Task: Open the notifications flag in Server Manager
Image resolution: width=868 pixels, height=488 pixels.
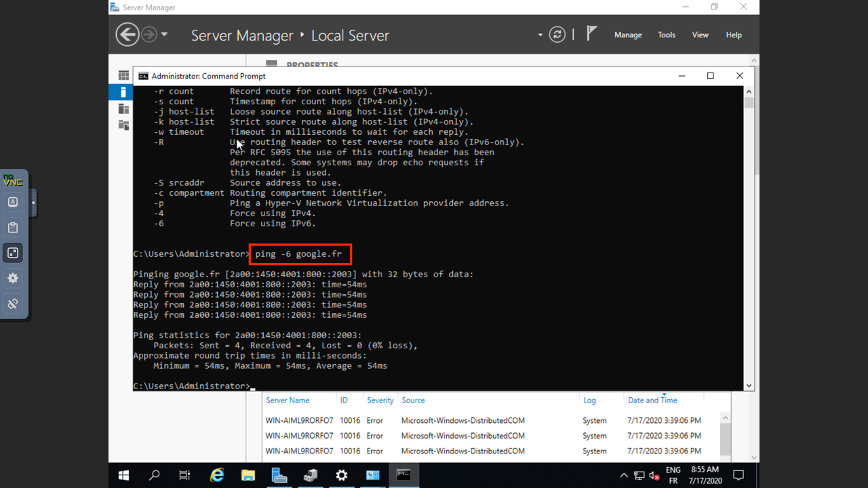Action: pyautogui.click(x=592, y=34)
